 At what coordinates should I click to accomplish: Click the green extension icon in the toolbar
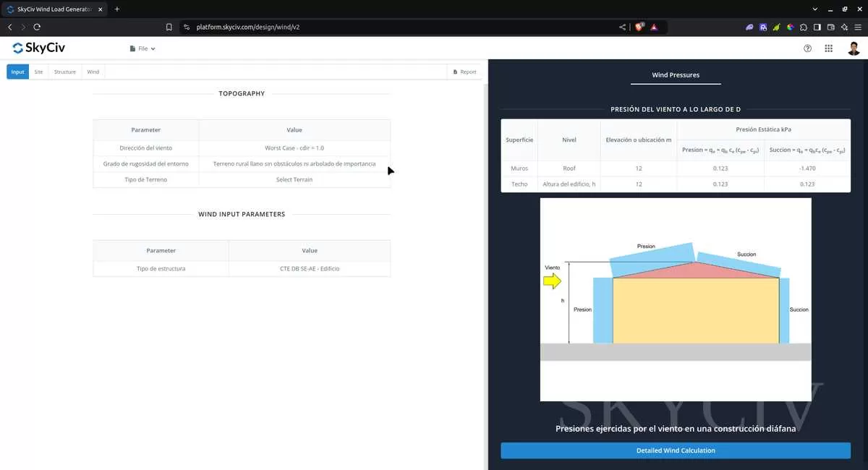tap(776, 27)
